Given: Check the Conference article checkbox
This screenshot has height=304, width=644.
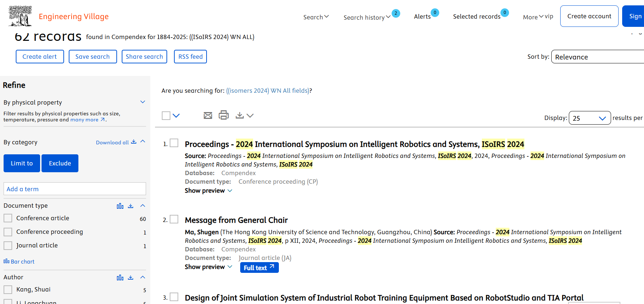Looking at the screenshot, I should (x=8, y=218).
